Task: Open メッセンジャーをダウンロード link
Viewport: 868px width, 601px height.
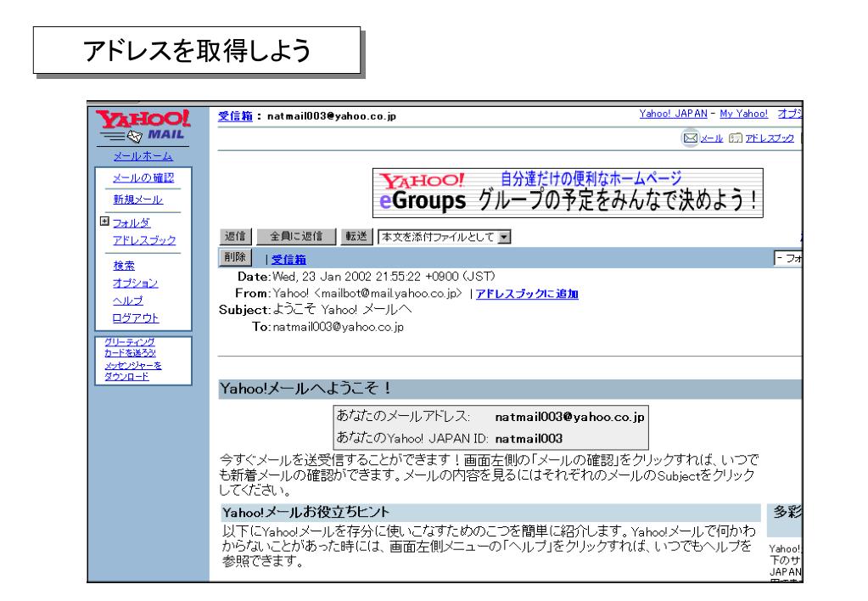Action: (x=133, y=371)
